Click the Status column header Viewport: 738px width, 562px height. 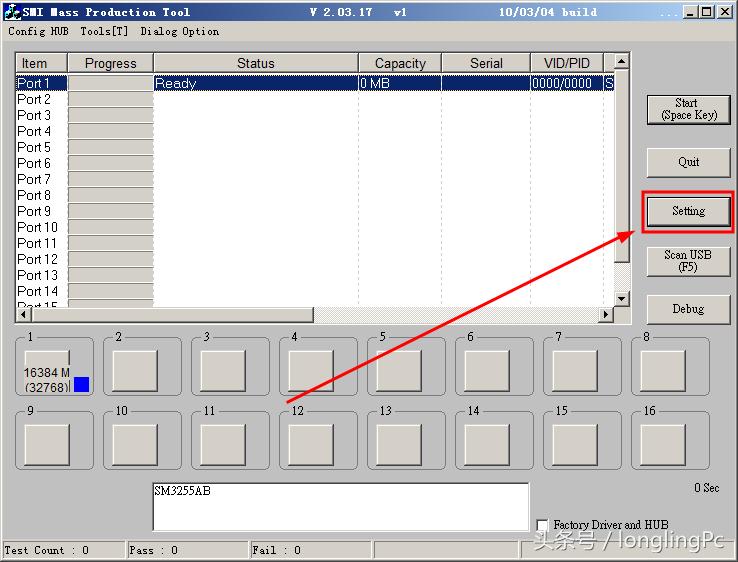click(x=256, y=63)
